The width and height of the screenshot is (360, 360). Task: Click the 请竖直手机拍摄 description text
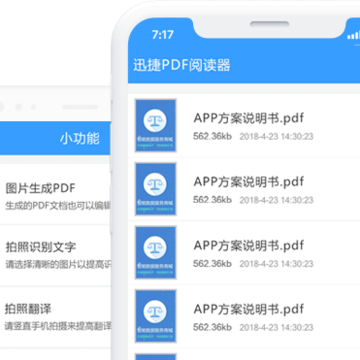tap(58, 326)
